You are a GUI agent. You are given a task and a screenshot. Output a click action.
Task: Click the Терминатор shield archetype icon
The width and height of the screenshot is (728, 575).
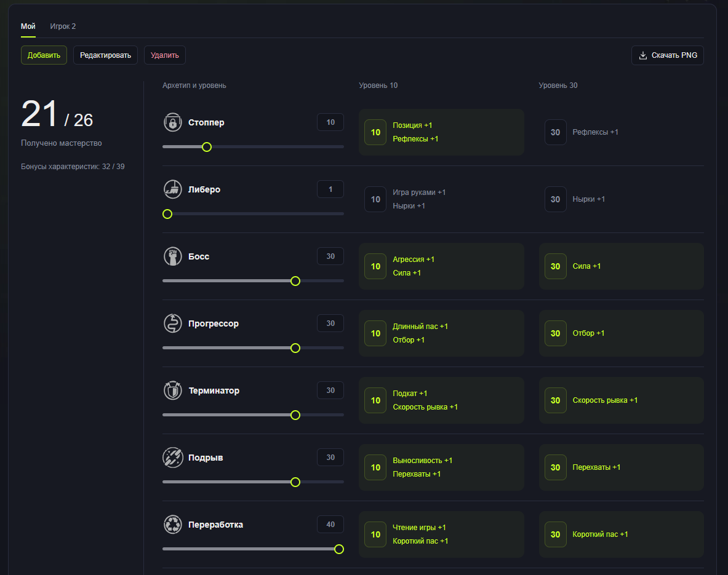(x=173, y=391)
